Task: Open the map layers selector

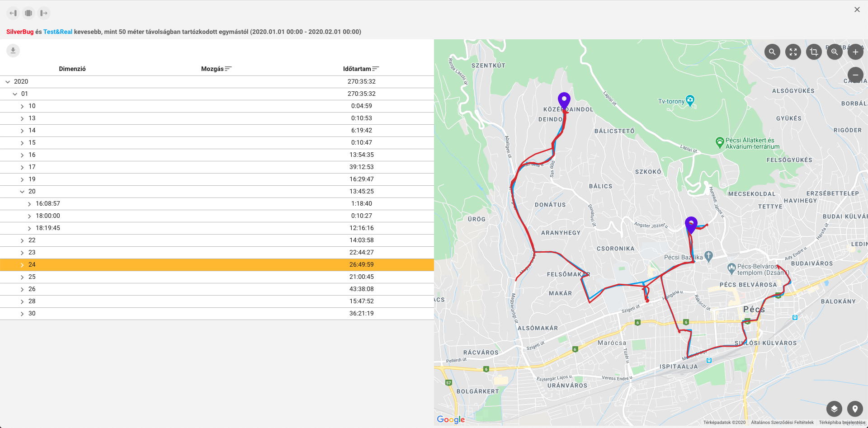Action: 834,409
